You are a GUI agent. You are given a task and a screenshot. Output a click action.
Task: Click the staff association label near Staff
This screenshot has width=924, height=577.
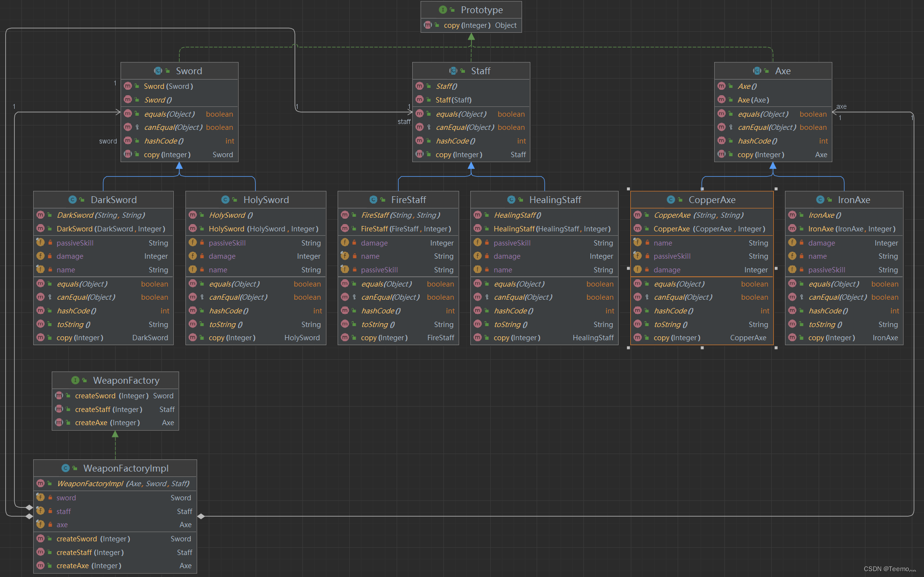[x=404, y=122]
